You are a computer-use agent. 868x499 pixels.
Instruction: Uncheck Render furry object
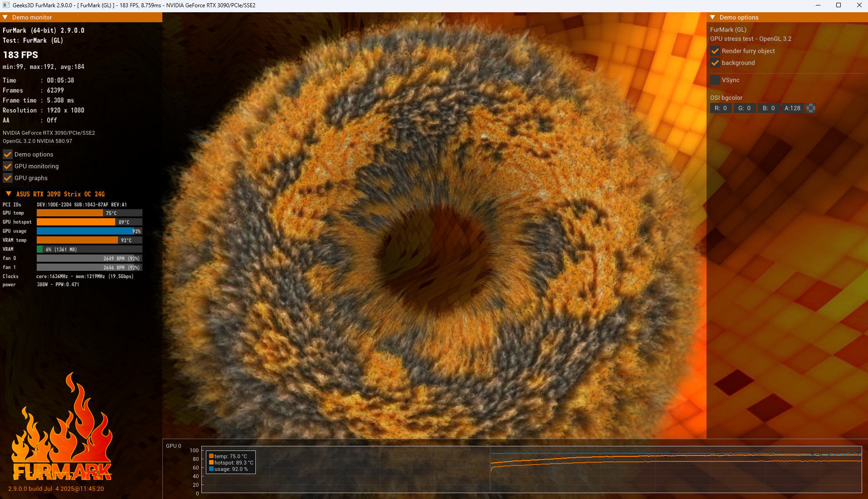click(x=715, y=51)
